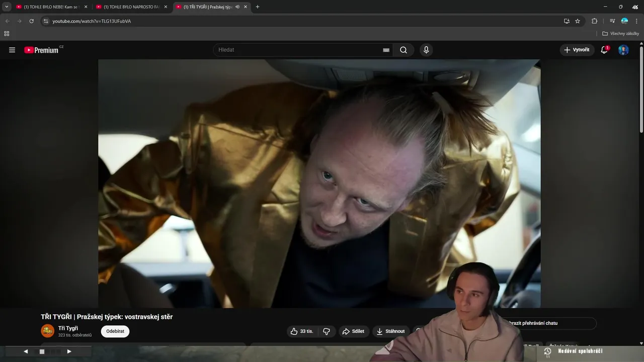
Task: Open the Chrome profile avatar
Action: click(x=624, y=21)
